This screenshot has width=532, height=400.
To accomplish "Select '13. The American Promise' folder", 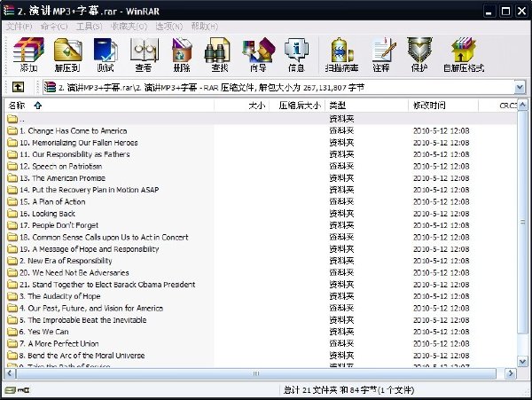I will coord(62,178).
